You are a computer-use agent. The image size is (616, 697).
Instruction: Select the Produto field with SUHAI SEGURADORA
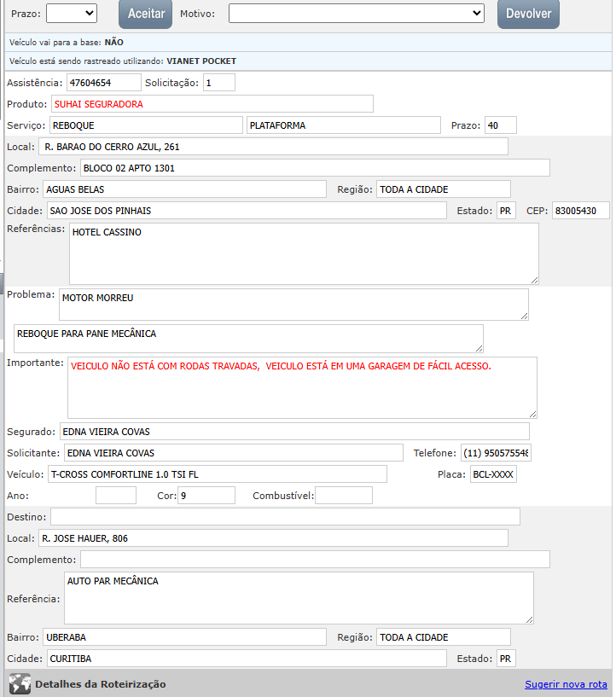click(212, 104)
